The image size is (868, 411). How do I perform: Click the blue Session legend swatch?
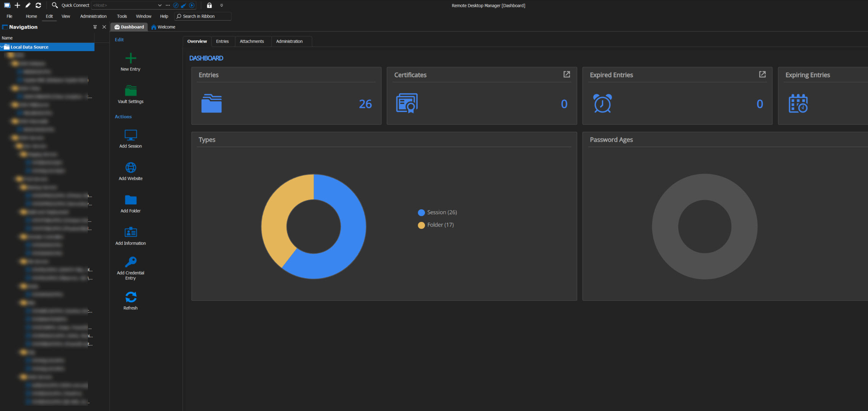click(421, 213)
